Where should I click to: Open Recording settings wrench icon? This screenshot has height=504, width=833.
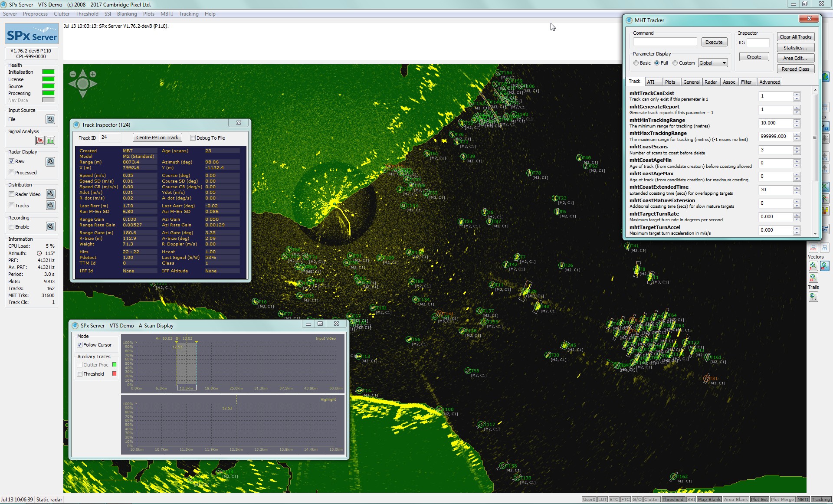[50, 226]
